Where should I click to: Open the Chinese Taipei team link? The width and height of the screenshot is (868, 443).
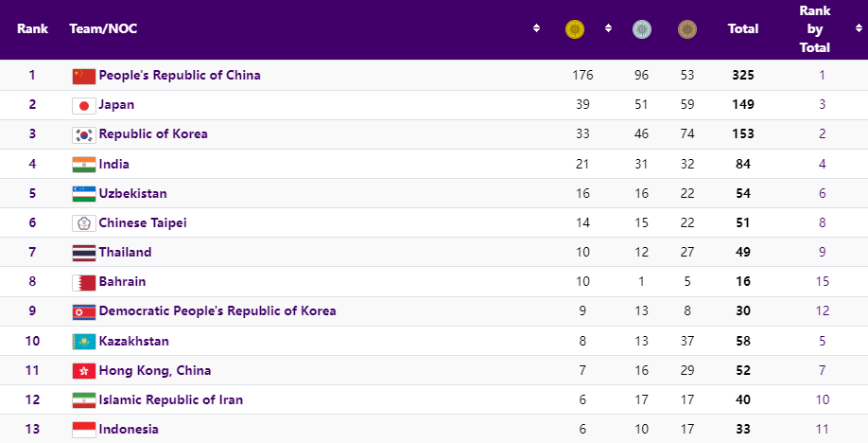(x=143, y=222)
